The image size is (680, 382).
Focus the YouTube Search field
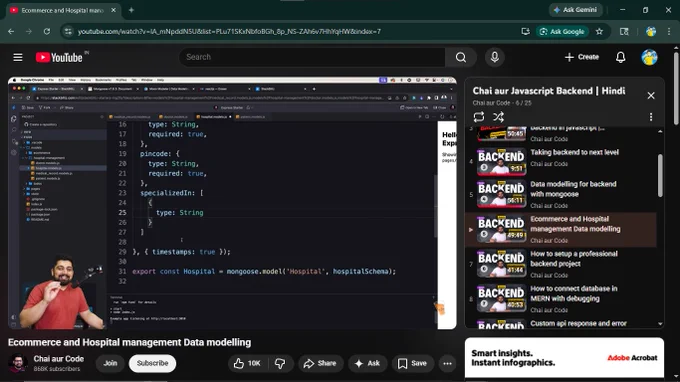312,57
